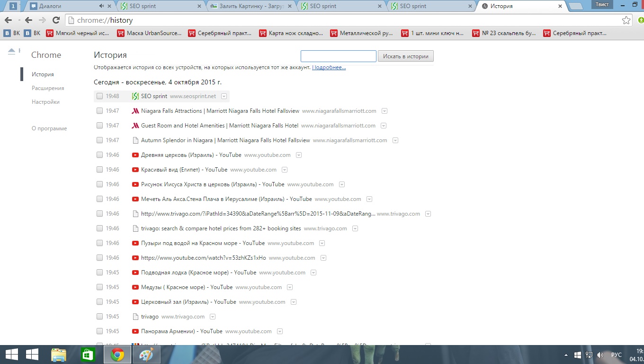Screen dimensions: 644x364
Task: Click the YouTube icon beside Древняя церковь
Action: coord(135,155)
